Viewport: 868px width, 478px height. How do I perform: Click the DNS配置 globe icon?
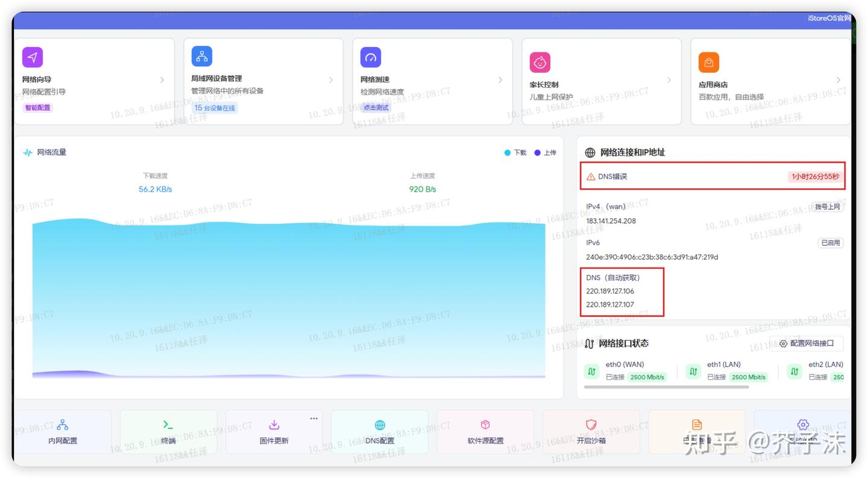tap(380, 425)
